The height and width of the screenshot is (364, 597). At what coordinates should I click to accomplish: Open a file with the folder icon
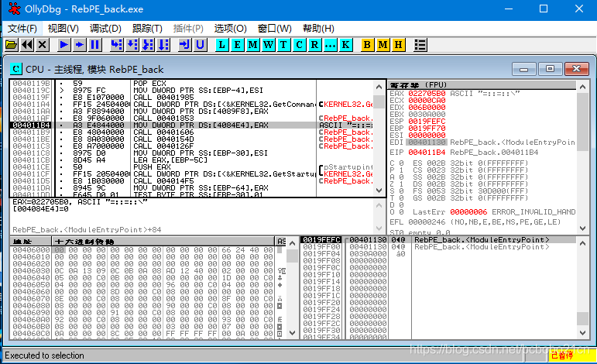point(11,45)
